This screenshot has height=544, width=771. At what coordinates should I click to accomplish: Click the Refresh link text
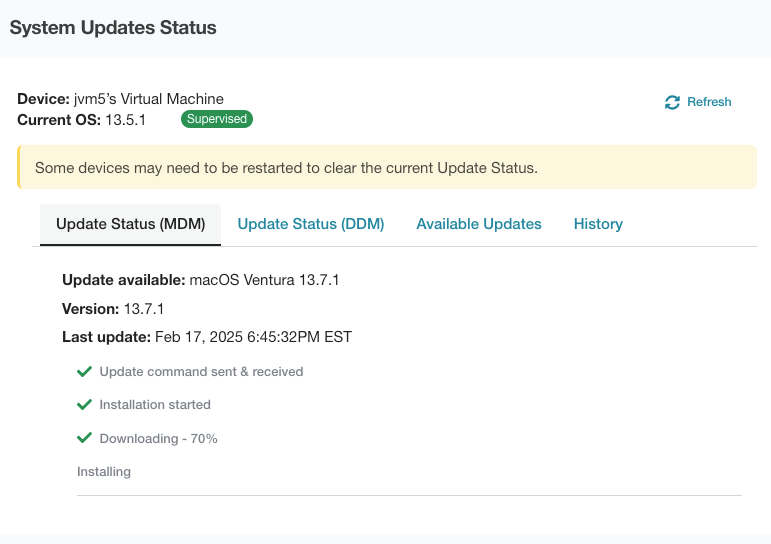(x=709, y=102)
